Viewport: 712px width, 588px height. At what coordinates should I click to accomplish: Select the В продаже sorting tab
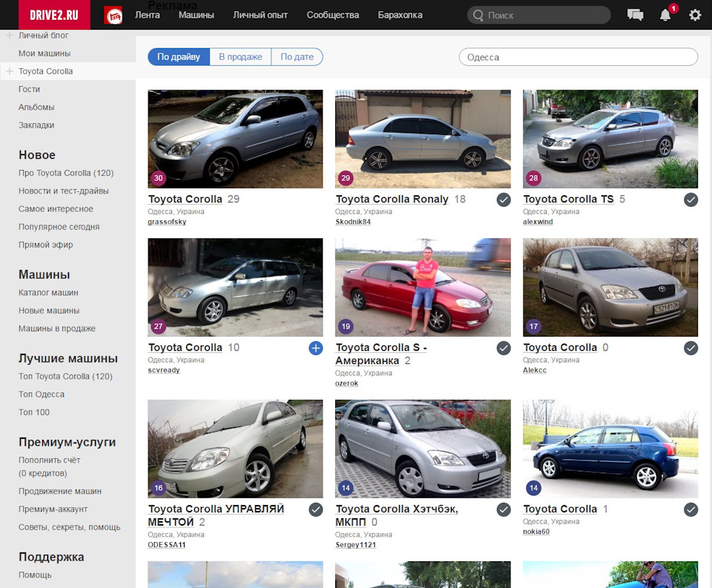(x=240, y=57)
